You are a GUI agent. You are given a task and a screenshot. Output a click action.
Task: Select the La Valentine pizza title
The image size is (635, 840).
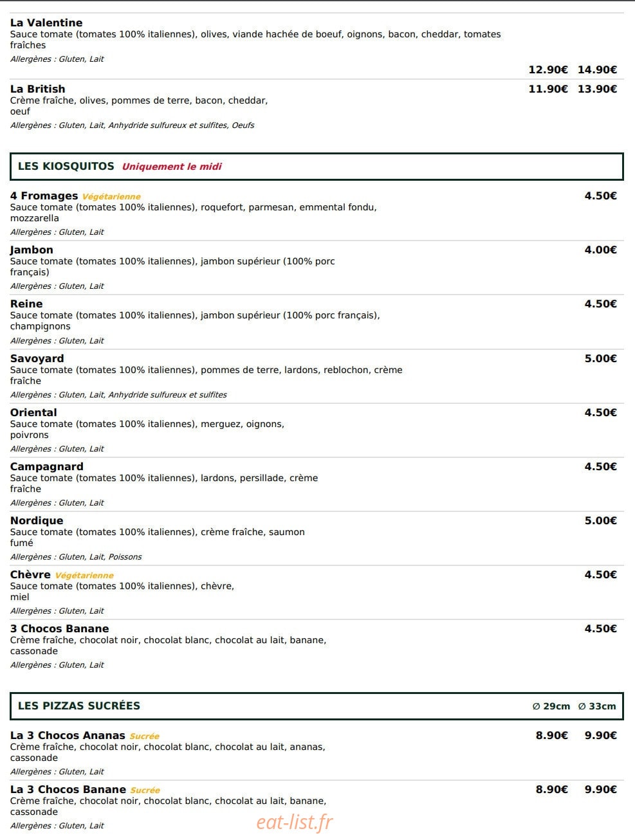coord(46,23)
